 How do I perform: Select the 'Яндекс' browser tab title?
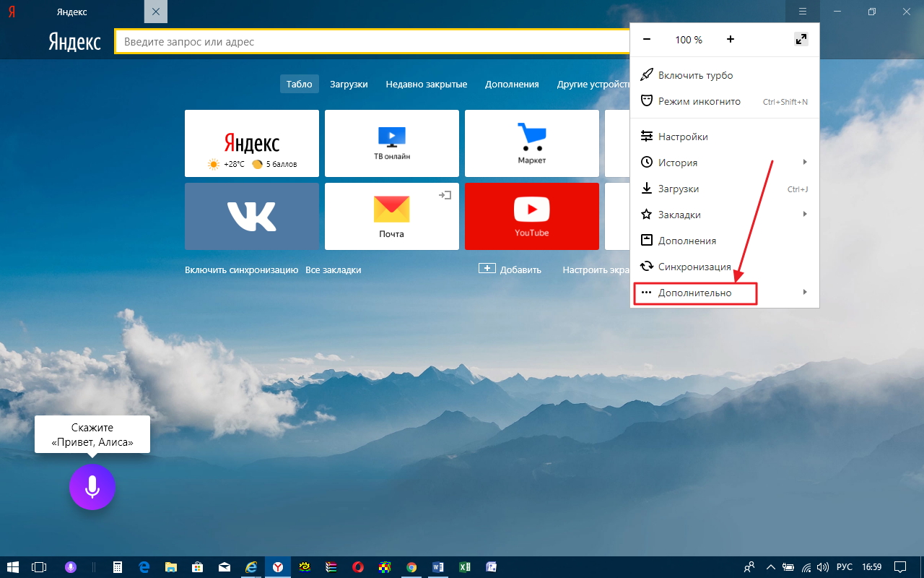click(72, 12)
